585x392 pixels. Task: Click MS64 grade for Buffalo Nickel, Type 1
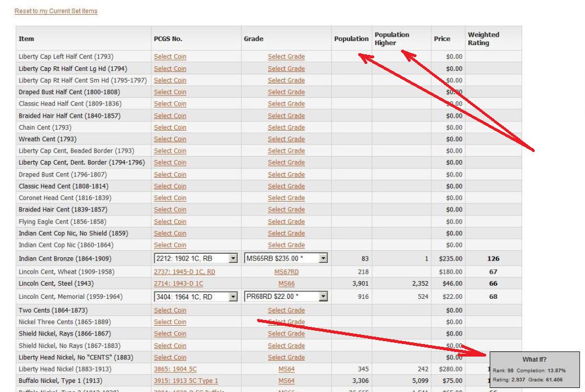[x=286, y=381]
